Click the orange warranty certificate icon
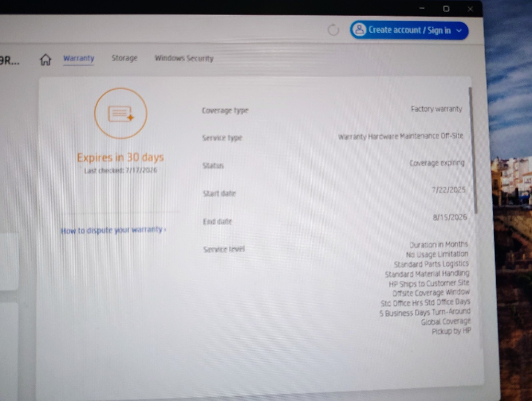The width and height of the screenshot is (532, 401). [x=121, y=113]
